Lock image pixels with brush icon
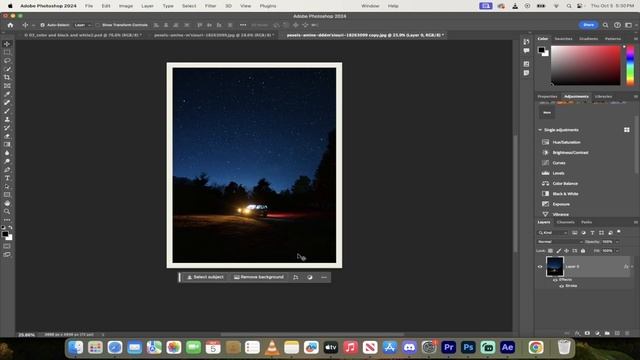This screenshot has height=360, width=640. (x=558, y=251)
